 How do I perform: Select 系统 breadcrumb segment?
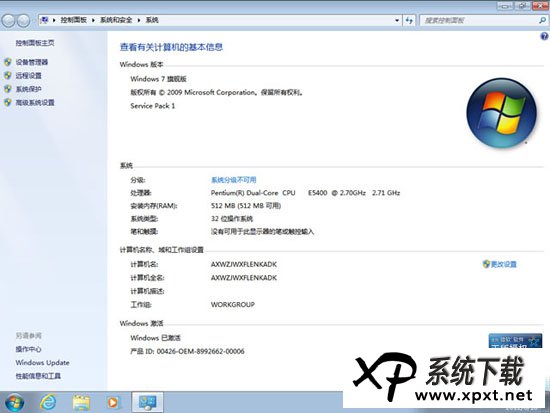coord(152,20)
